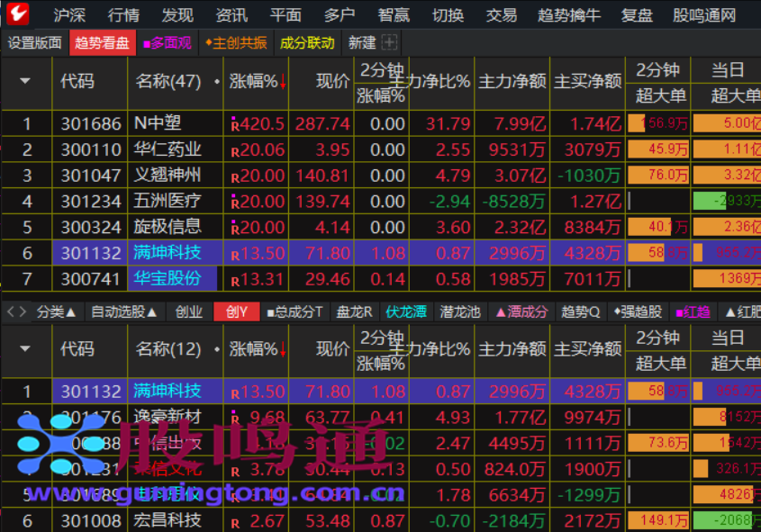Click the 代码 header in the top table
This screenshot has width=761, height=532.
click(x=77, y=82)
